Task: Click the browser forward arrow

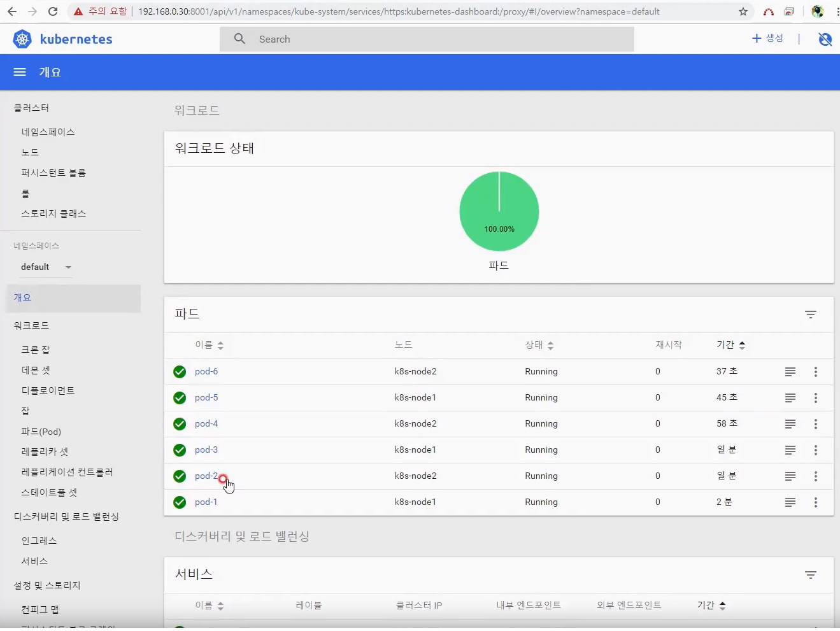Action: [32, 11]
